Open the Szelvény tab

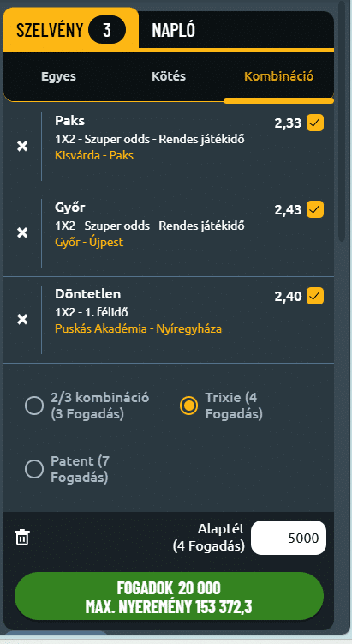[x=71, y=30]
